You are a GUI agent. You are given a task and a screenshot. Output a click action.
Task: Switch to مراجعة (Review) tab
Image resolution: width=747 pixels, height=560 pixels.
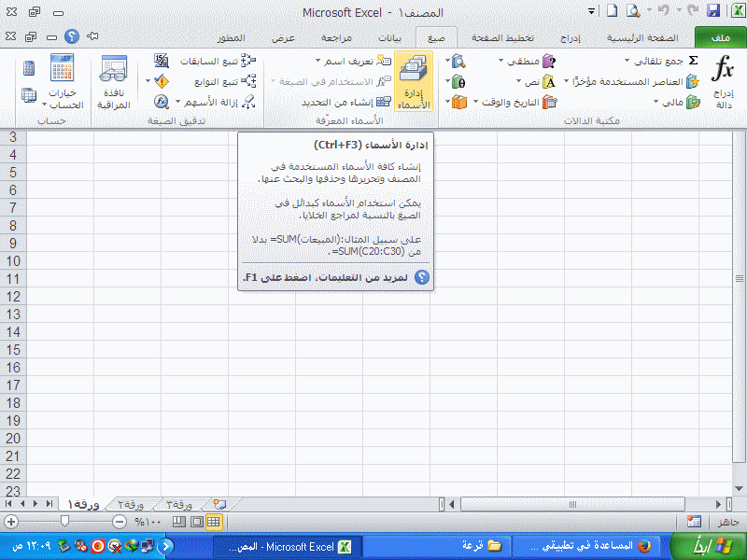pos(336,37)
